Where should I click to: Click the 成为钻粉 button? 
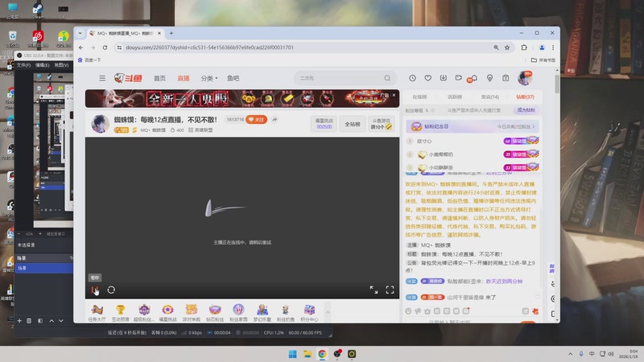click(526, 110)
